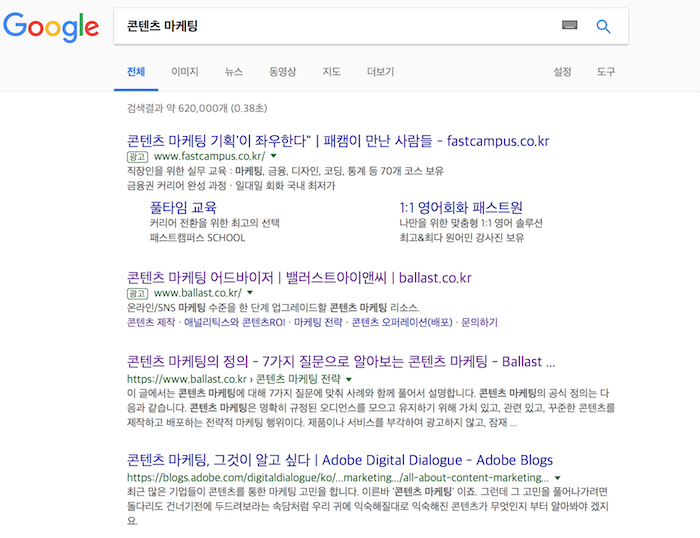This screenshot has height=538, width=700.
Task: Open the 콘텐츠 마케팅의 정의 result title
Action: [341, 361]
